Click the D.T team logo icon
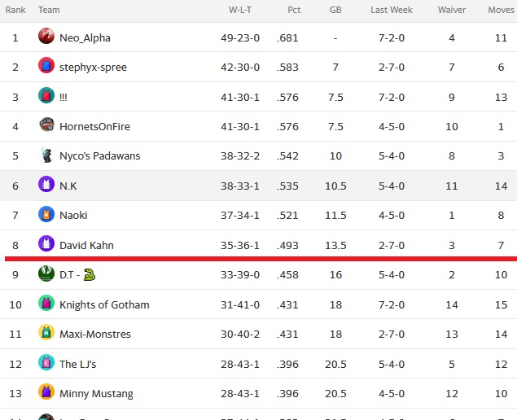517x420 pixels. 46,273
